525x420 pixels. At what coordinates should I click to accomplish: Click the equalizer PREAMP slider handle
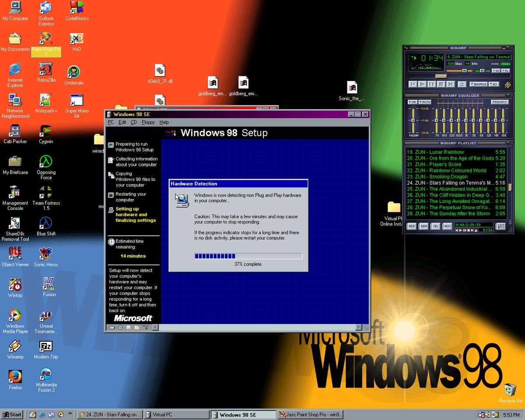(413, 120)
